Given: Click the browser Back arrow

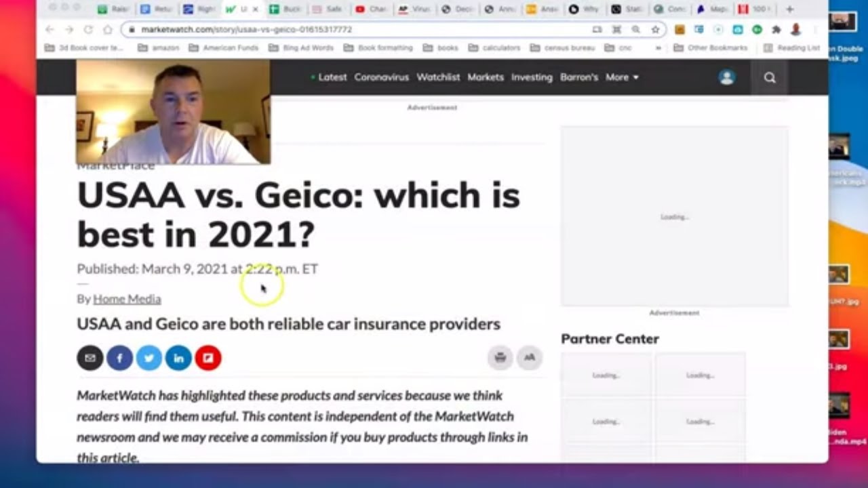Looking at the screenshot, I should coord(50,30).
